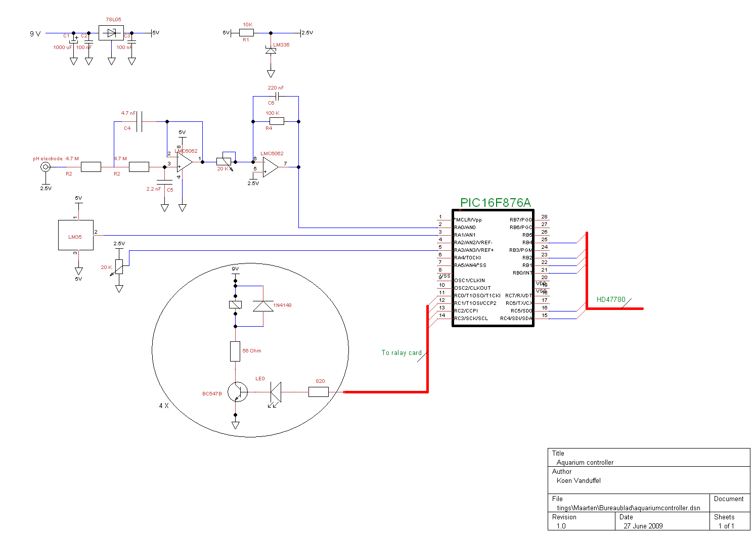Select the LMC6062 op-amp with output pin 7
This screenshot has width=756, height=536.
pos(271,167)
